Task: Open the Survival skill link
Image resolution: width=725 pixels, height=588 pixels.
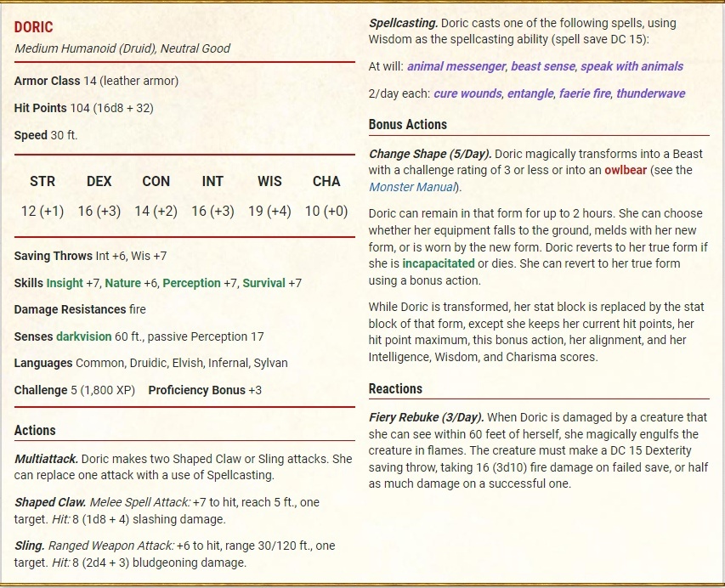Action: (263, 283)
